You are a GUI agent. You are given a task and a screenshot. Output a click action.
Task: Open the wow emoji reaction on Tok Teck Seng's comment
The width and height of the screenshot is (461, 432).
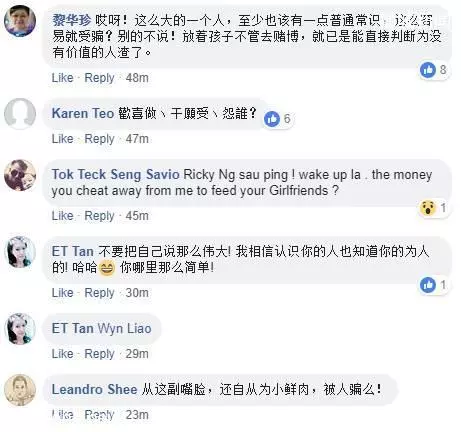click(x=427, y=208)
